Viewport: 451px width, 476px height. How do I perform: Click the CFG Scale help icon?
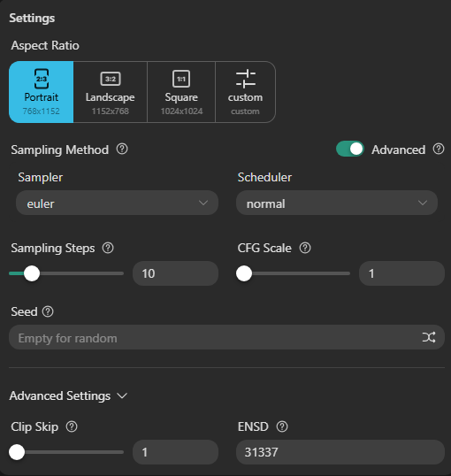point(305,248)
